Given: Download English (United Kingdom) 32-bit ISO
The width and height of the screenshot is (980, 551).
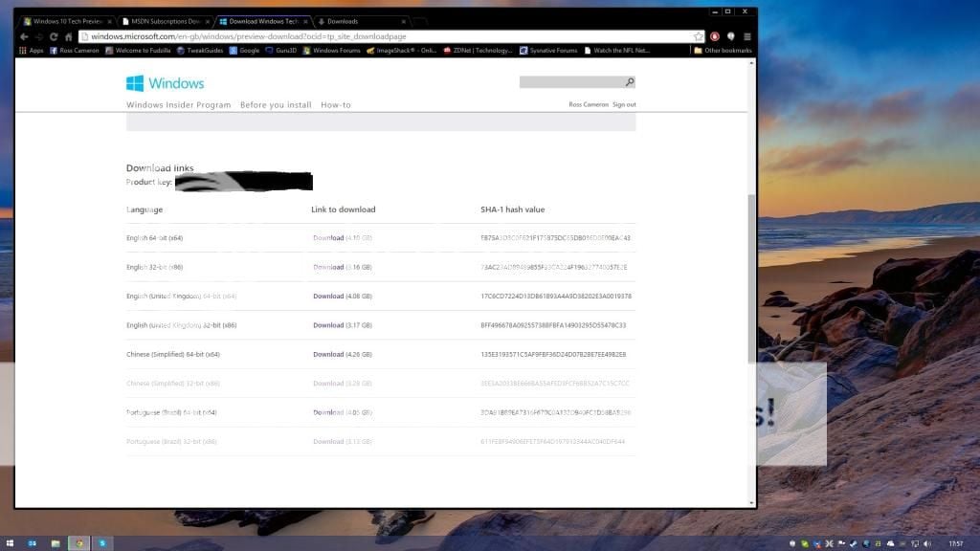Looking at the screenshot, I should tap(328, 325).
